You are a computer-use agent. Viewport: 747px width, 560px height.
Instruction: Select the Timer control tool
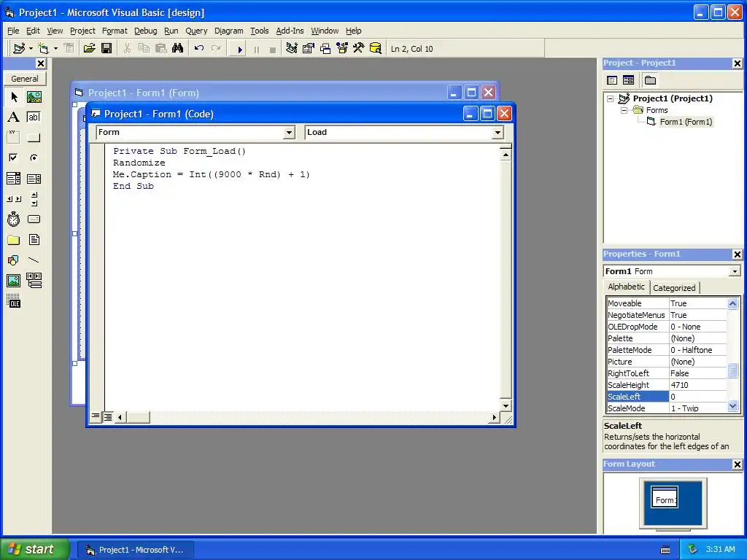click(x=14, y=219)
